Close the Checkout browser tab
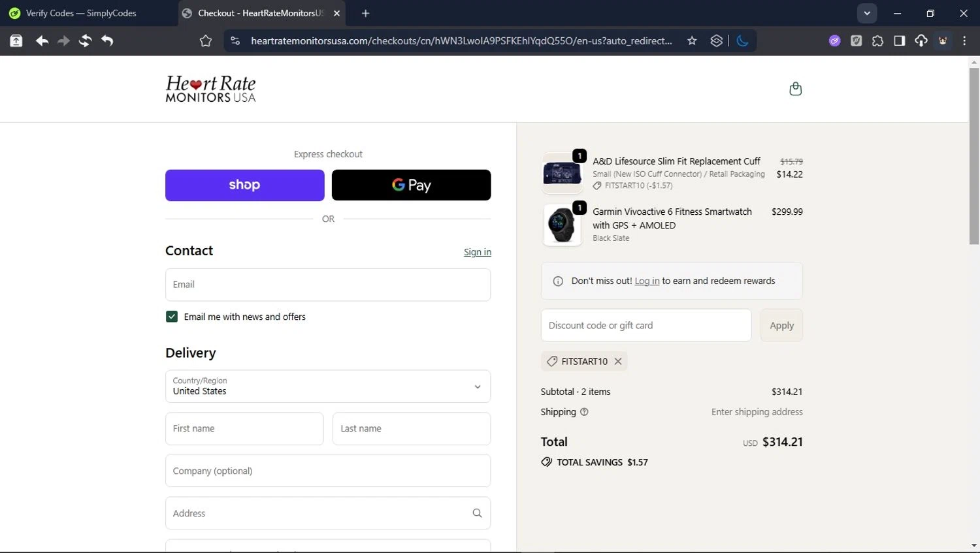The width and height of the screenshot is (980, 553). point(336,13)
